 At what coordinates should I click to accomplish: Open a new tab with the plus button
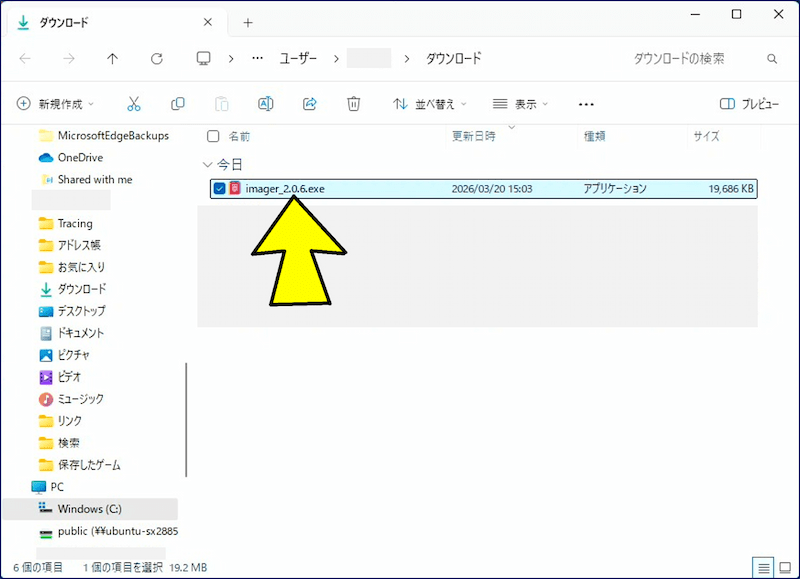(248, 21)
